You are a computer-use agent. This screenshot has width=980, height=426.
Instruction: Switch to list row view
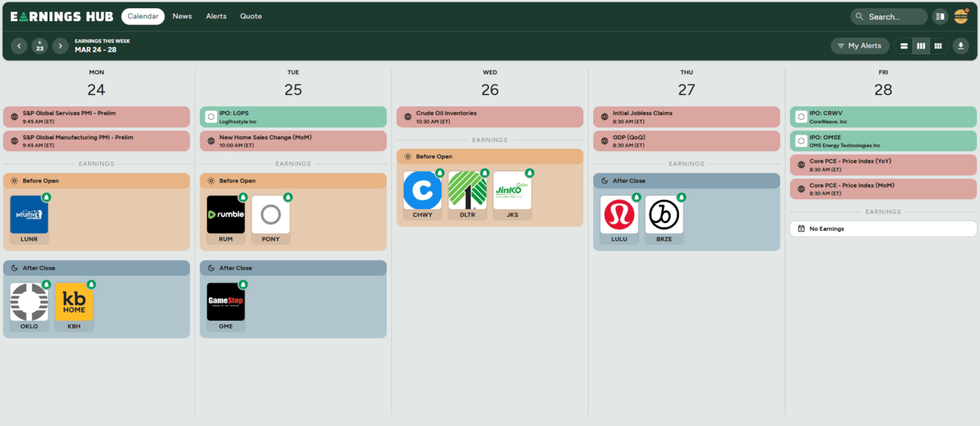[903, 46]
